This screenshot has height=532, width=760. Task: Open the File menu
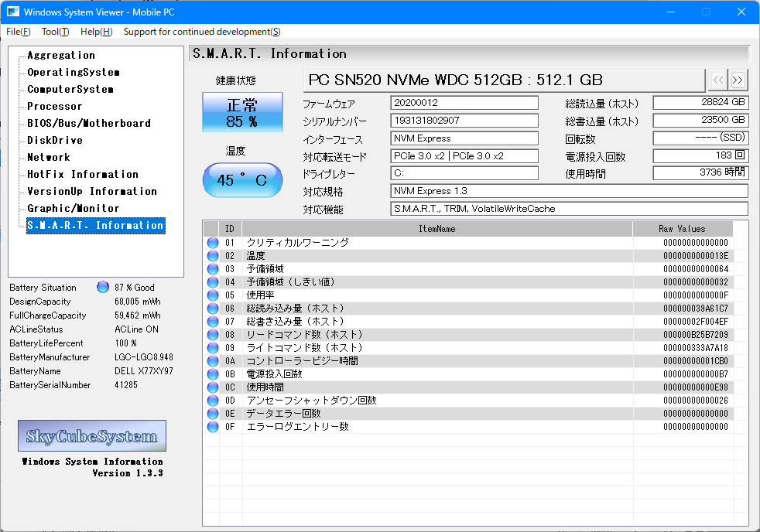click(x=17, y=32)
